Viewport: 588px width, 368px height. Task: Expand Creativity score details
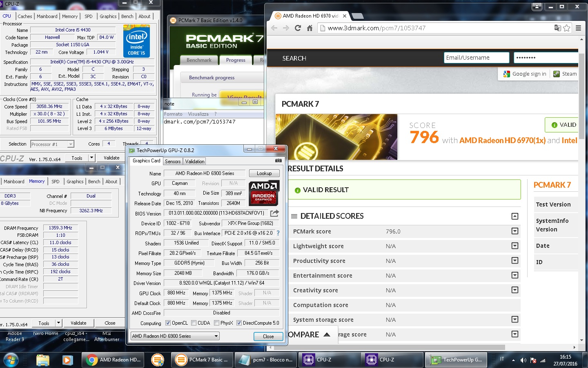pyautogui.click(x=515, y=290)
